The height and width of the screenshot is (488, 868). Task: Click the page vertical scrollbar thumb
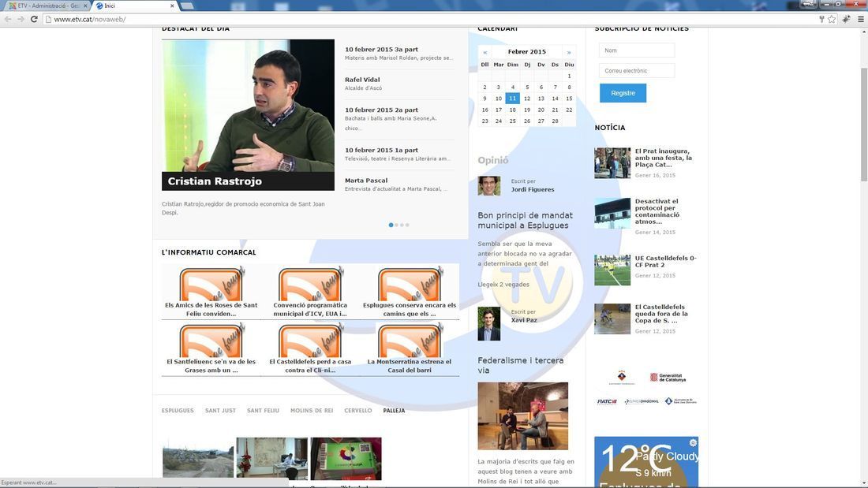863,125
